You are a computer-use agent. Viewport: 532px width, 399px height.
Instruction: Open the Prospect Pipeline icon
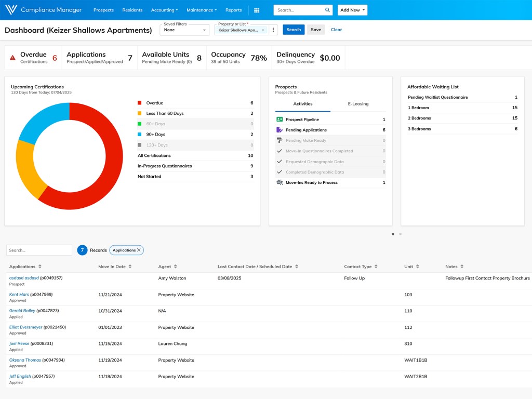[280, 119]
